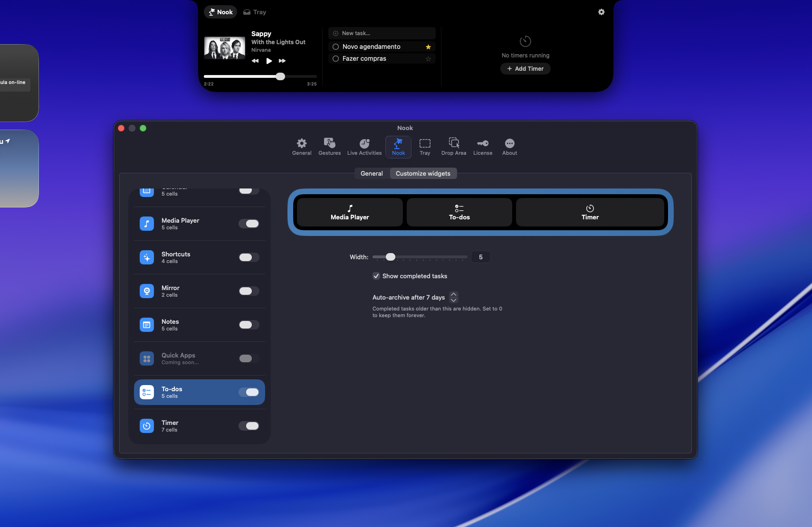Switch to the General segment tab
The width and height of the screenshot is (812, 527).
click(372, 173)
